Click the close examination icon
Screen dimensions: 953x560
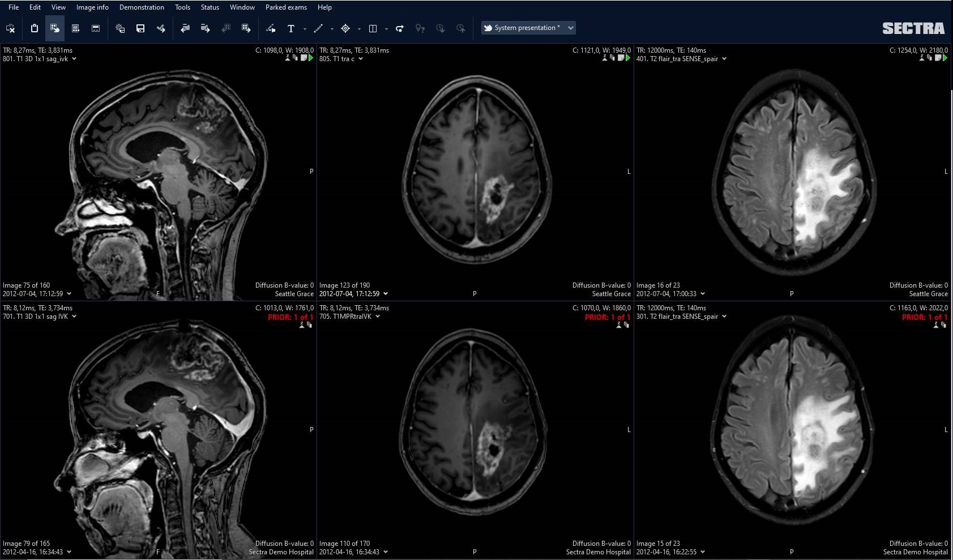tap(10, 28)
